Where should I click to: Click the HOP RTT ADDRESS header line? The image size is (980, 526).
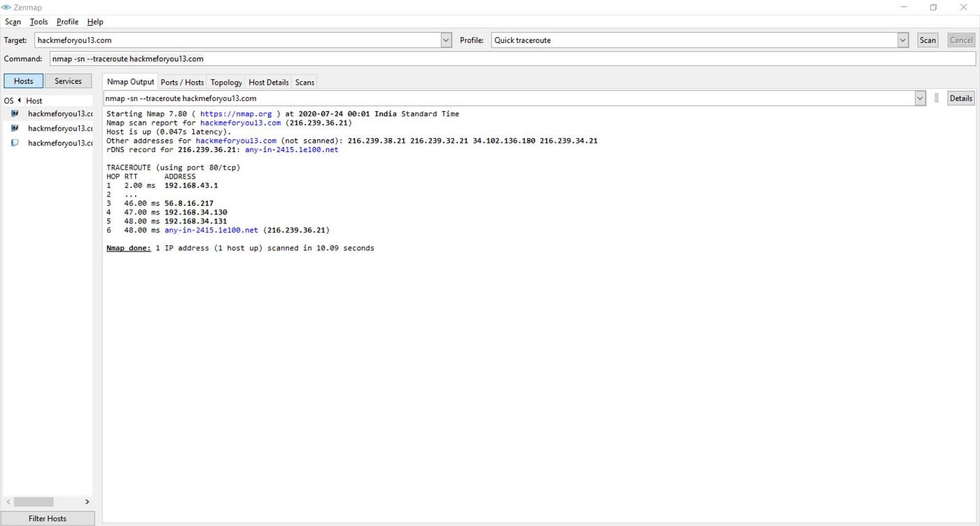tap(151, 177)
